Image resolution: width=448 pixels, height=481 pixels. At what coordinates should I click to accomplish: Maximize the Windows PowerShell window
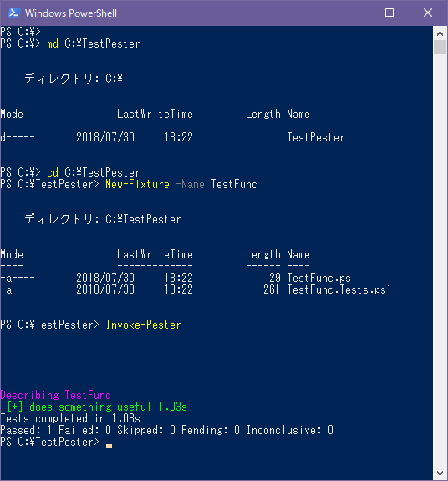coord(389,13)
